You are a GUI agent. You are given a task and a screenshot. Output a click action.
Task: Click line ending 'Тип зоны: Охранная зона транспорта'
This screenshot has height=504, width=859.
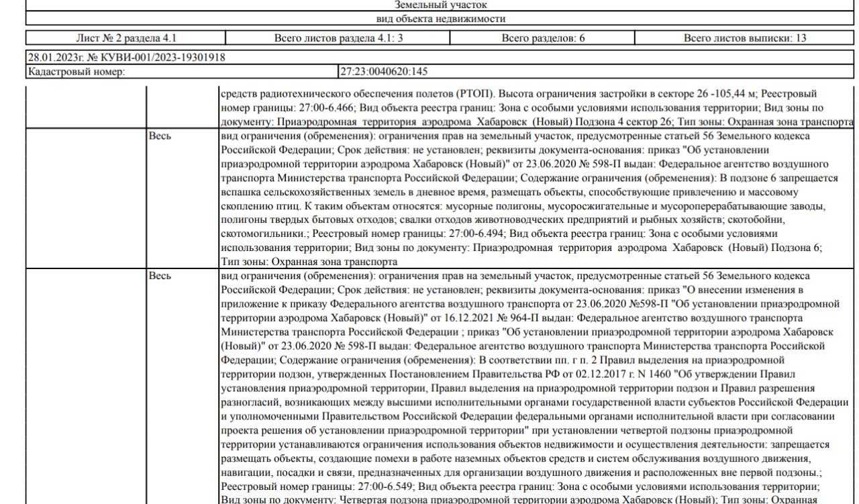tap(536, 122)
